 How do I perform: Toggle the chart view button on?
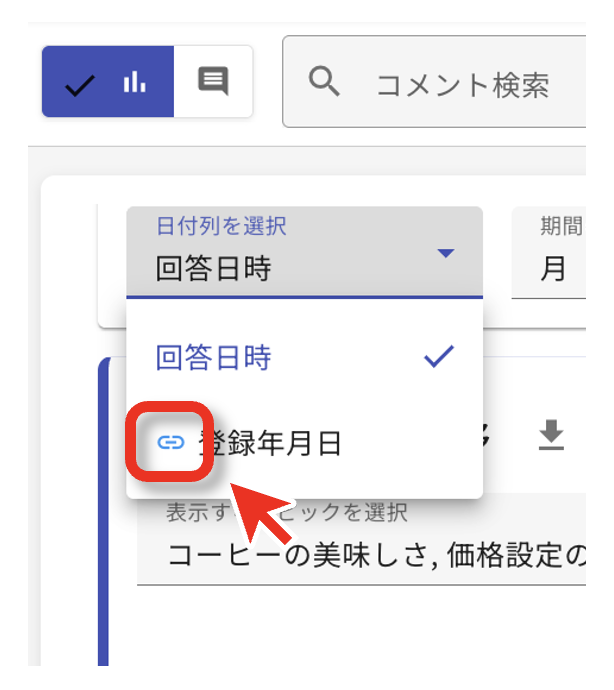point(108,81)
